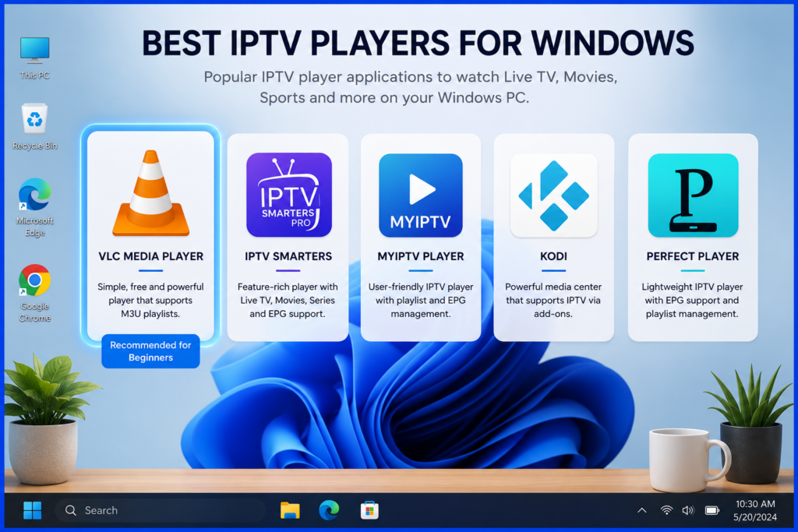Select the Perfect Player teal P icon
The width and height of the screenshot is (798, 532).
pyautogui.click(x=693, y=196)
